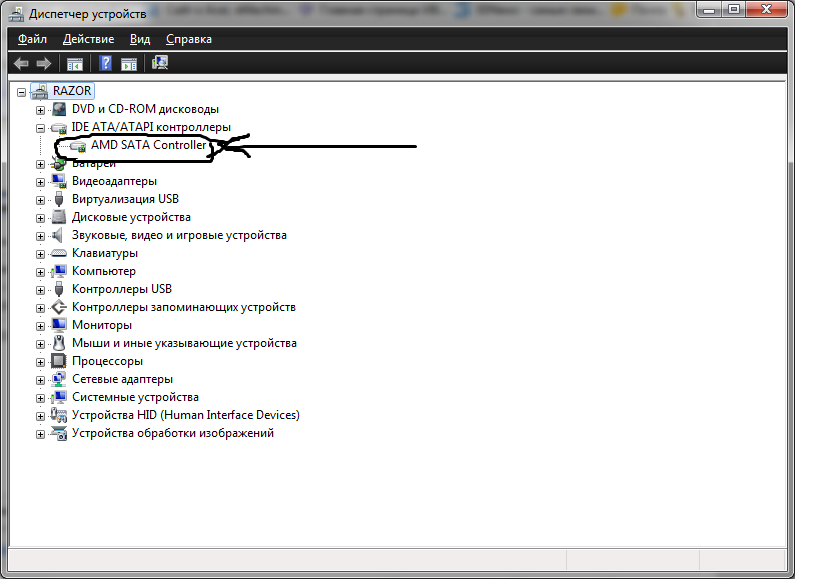
Task: Expand Контроллеры запоминающих устройств node
Action: (x=40, y=308)
